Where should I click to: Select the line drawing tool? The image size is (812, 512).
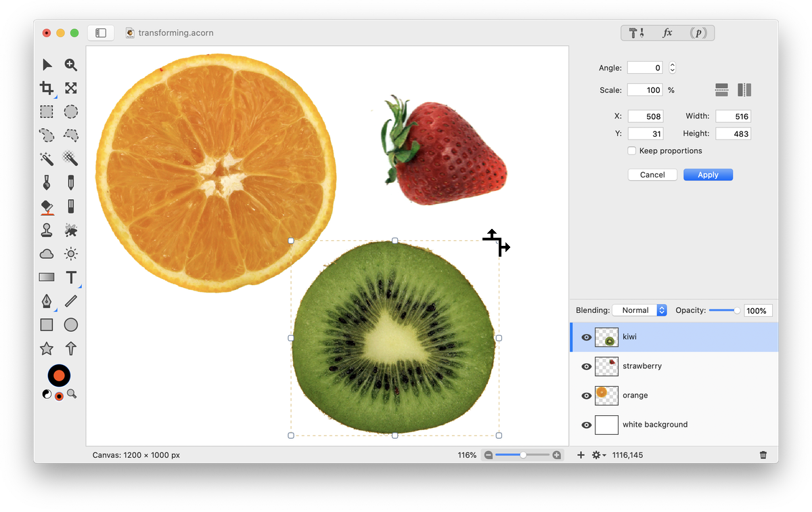click(x=70, y=301)
